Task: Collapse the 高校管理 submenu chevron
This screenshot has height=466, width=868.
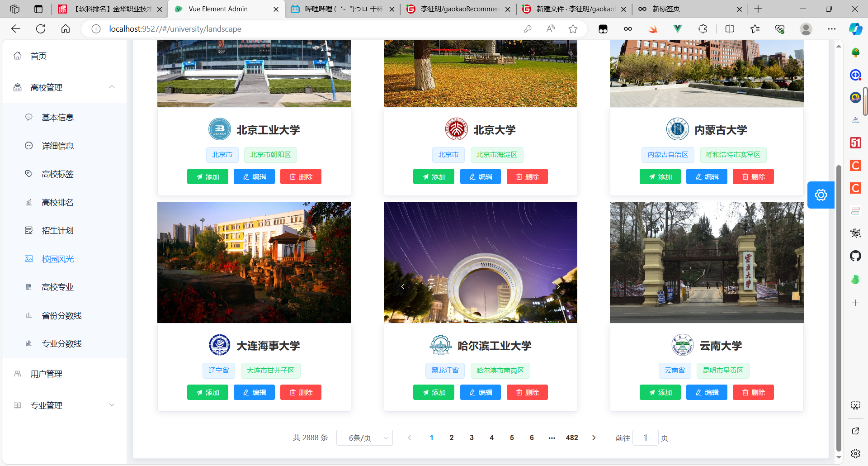Action: (x=112, y=87)
